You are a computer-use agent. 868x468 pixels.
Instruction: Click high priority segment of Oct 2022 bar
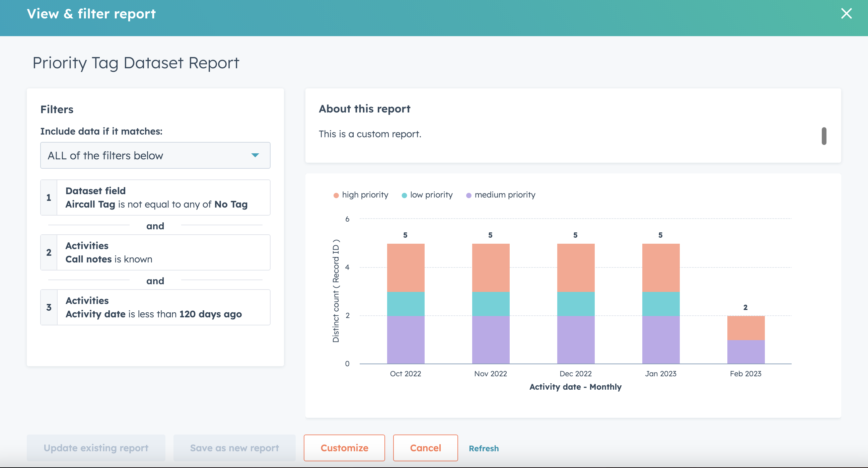tap(405, 267)
